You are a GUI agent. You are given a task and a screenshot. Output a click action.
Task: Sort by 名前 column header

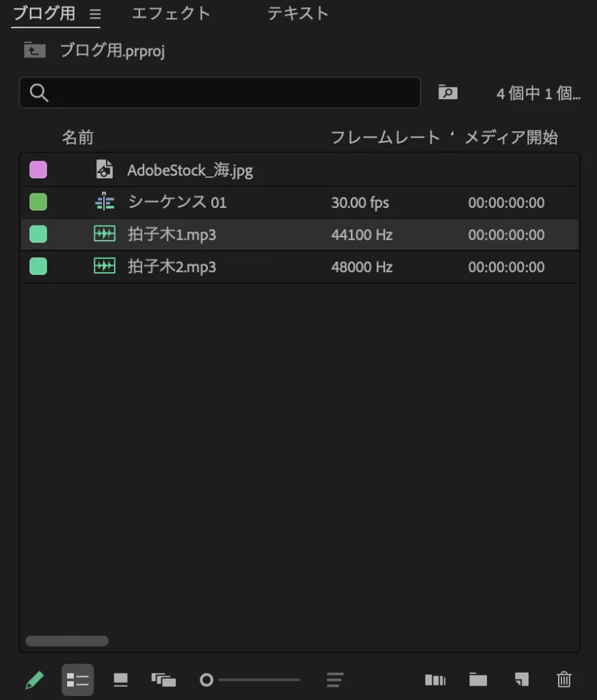(78, 137)
